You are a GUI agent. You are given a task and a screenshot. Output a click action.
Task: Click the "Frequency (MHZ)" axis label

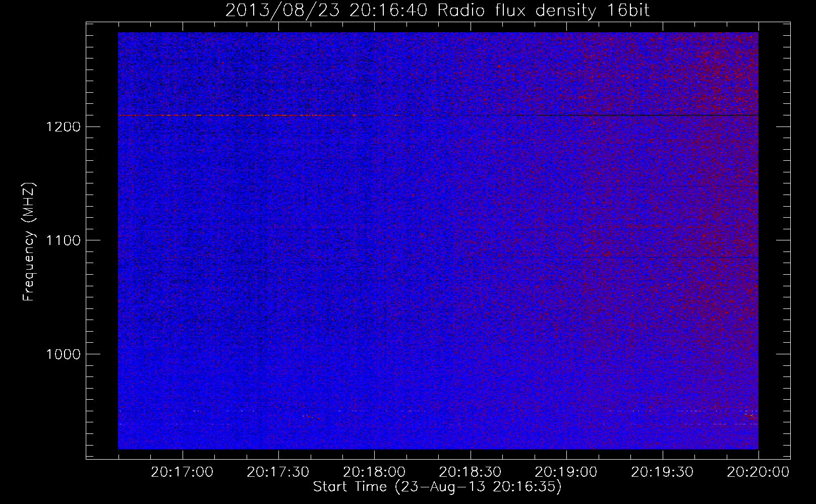[x=29, y=241]
